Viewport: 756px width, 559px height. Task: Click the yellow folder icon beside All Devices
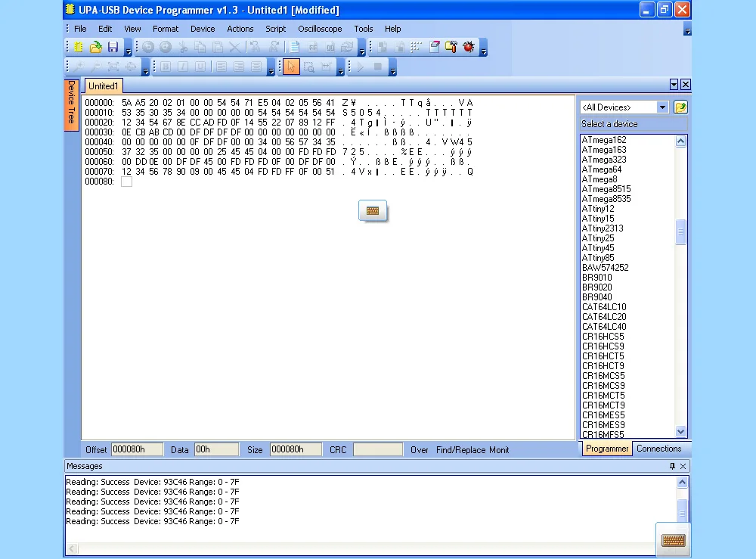680,107
